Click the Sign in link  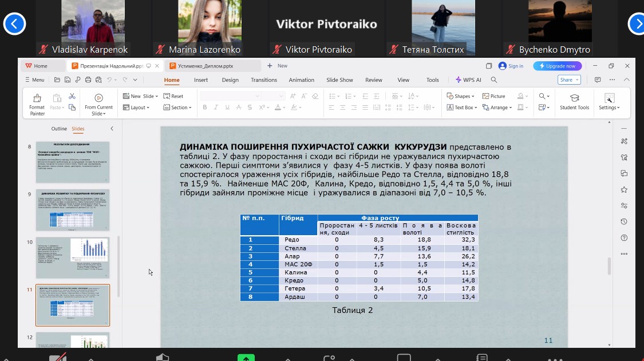coord(511,66)
